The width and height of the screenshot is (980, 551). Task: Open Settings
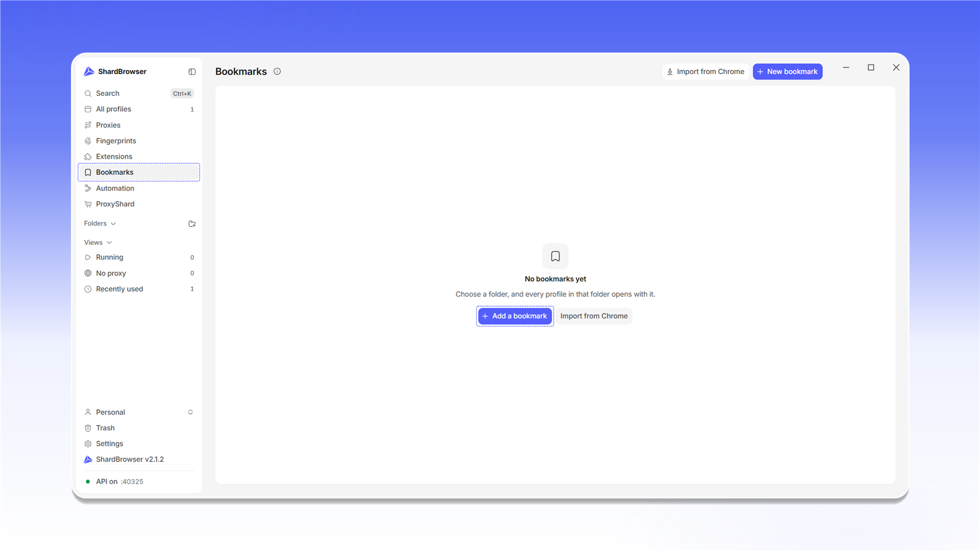(139, 444)
